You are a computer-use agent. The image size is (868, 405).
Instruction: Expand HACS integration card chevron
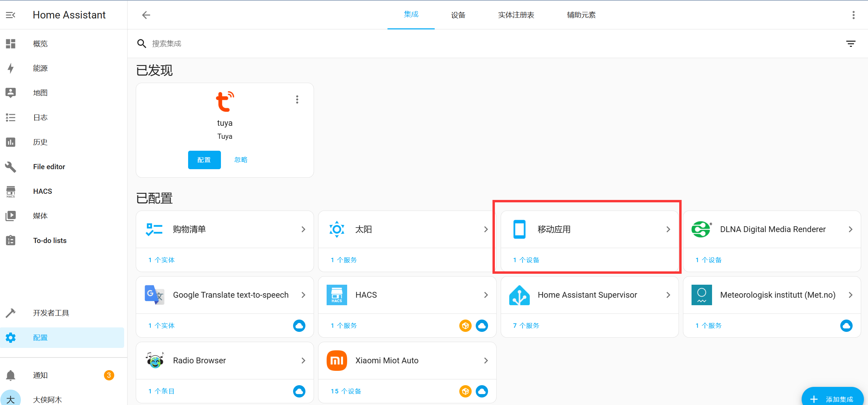[486, 295]
